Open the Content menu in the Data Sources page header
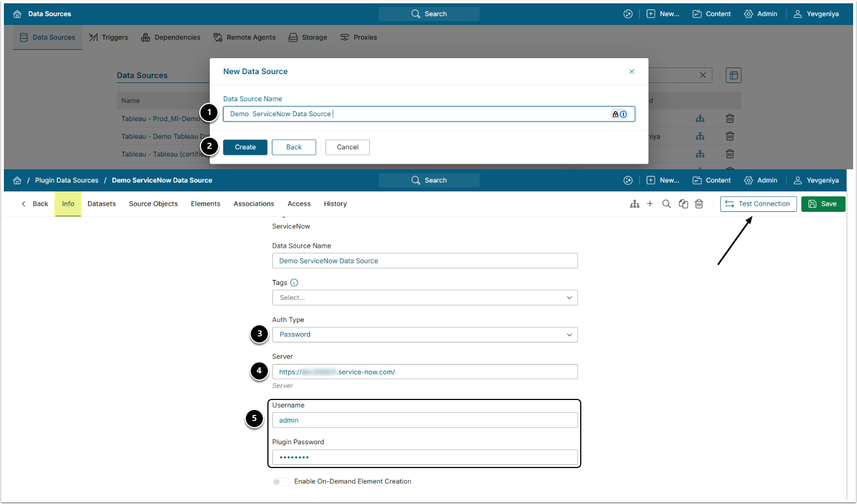The width and height of the screenshot is (857, 504). pos(711,14)
